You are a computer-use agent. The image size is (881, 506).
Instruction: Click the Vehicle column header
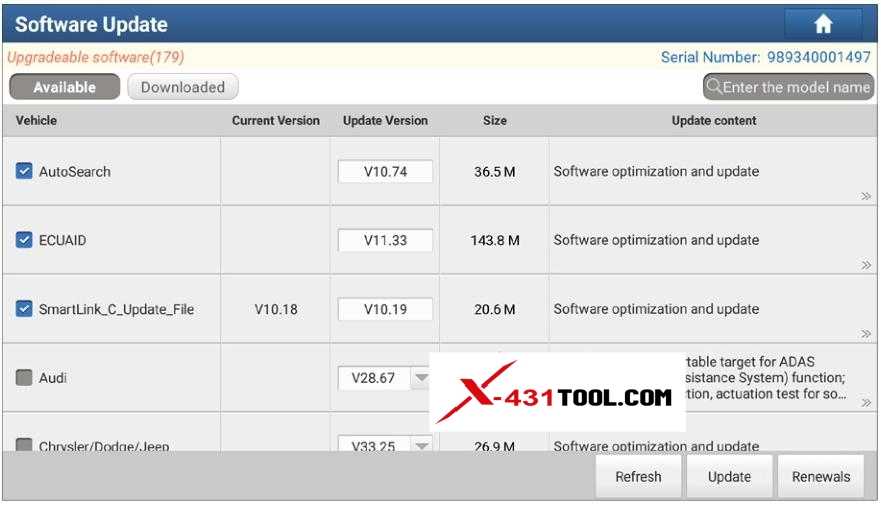[36, 120]
